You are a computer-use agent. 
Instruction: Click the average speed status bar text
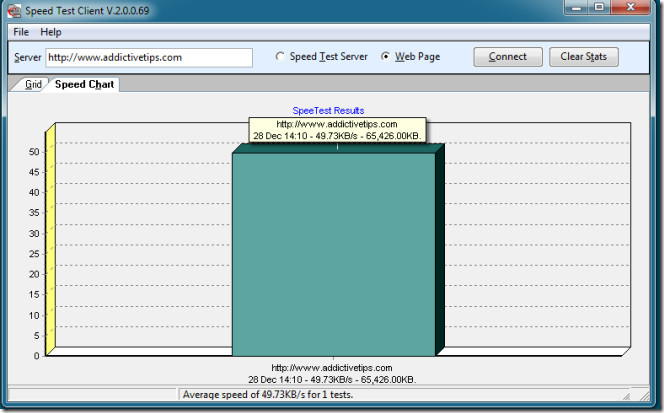click(x=268, y=395)
